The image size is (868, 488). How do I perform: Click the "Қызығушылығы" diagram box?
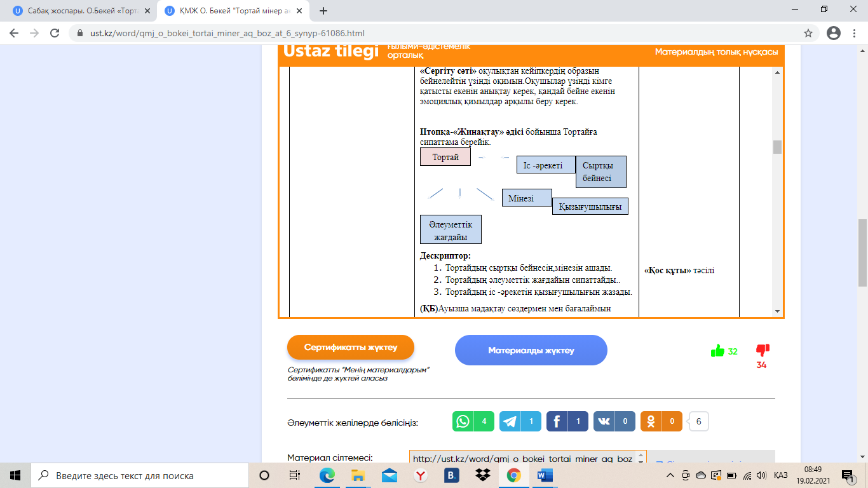click(x=590, y=207)
